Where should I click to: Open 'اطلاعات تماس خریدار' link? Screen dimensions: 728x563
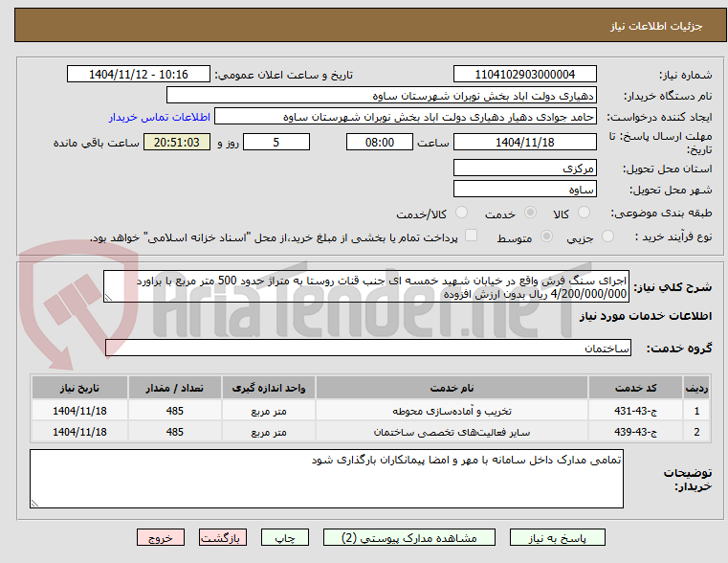click(x=159, y=117)
